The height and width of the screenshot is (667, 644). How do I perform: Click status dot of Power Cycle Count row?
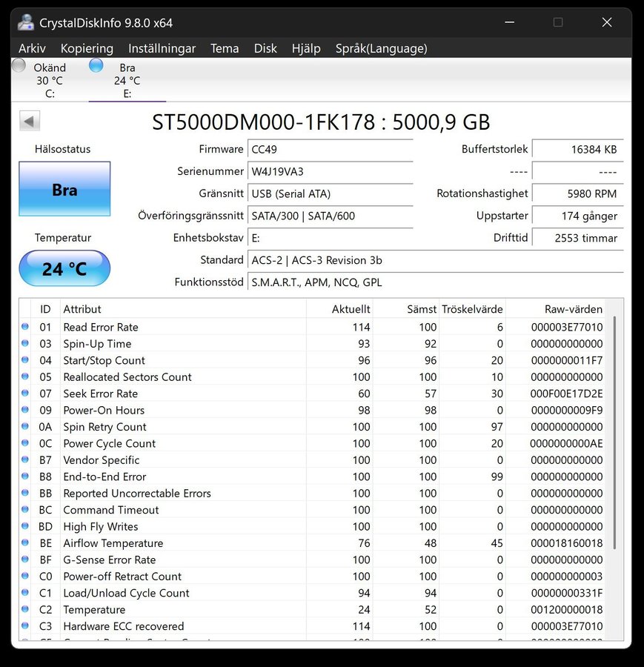pyautogui.click(x=25, y=443)
